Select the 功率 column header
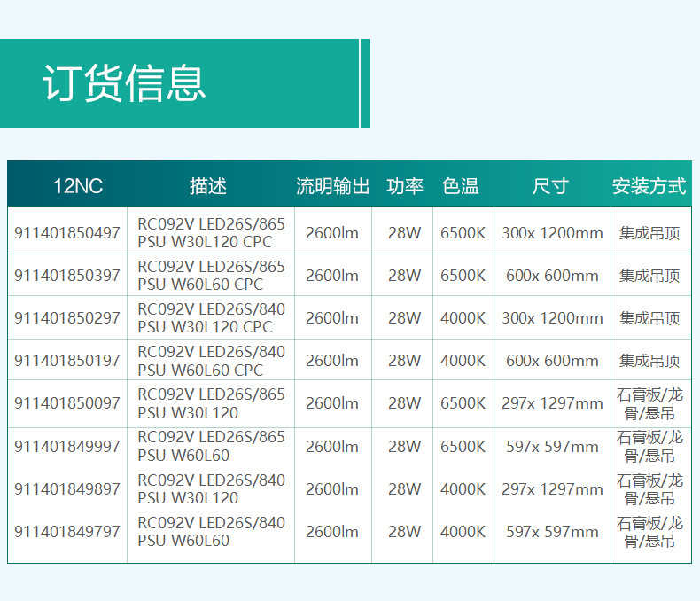Image resolution: width=700 pixels, height=601 pixels. tap(404, 186)
